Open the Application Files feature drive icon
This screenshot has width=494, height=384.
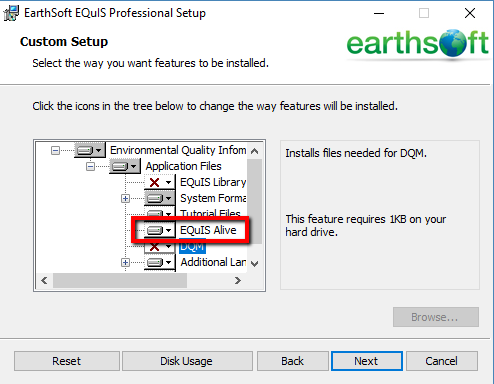pos(124,166)
